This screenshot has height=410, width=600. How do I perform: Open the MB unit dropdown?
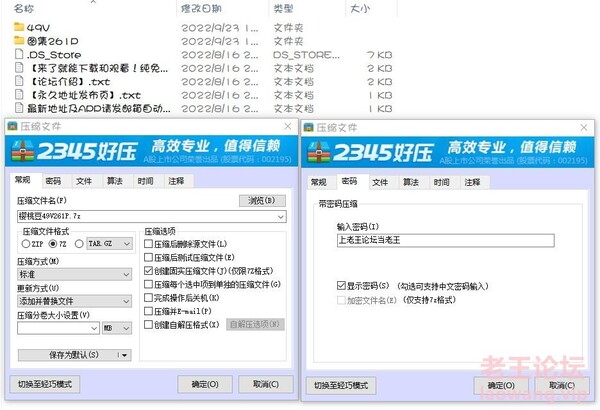coord(117,328)
